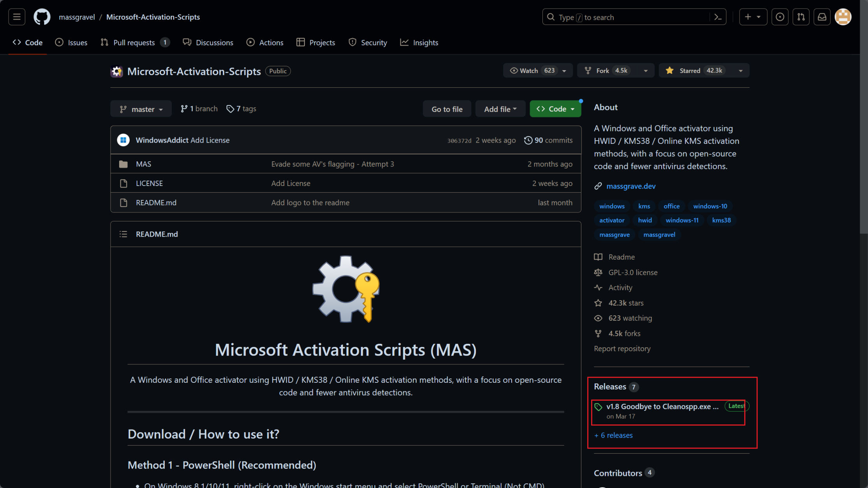Select the office topic tag
Image resolution: width=868 pixels, height=488 pixels.
671,206
